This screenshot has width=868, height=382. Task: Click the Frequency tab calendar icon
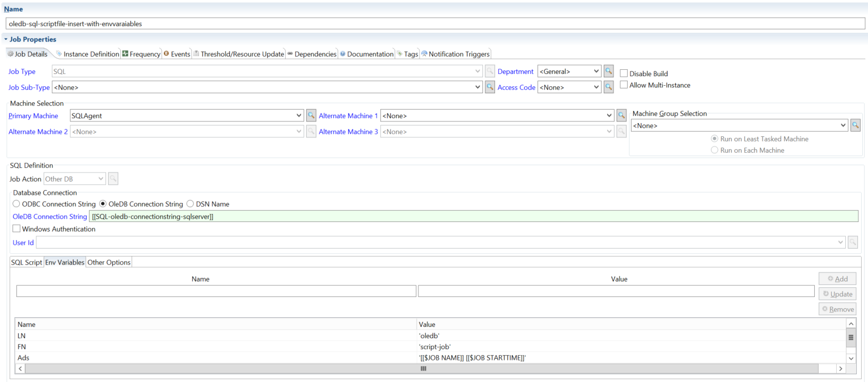coord(125,54)
